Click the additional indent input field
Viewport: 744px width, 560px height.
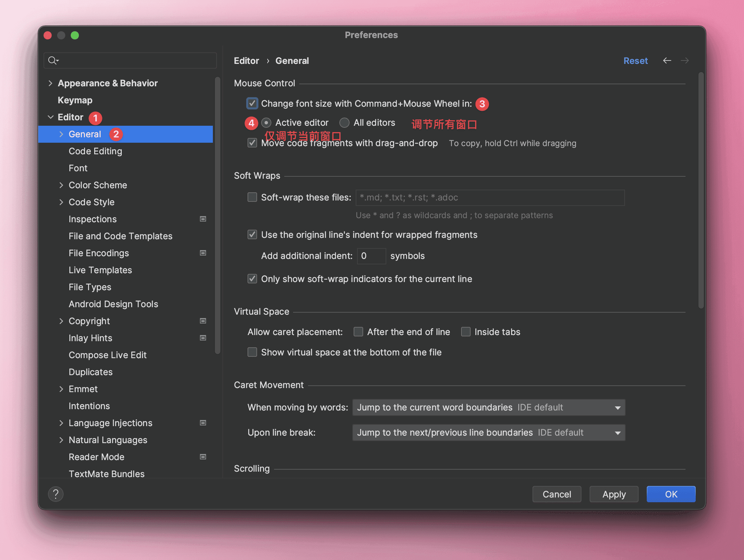coord(371,256)
